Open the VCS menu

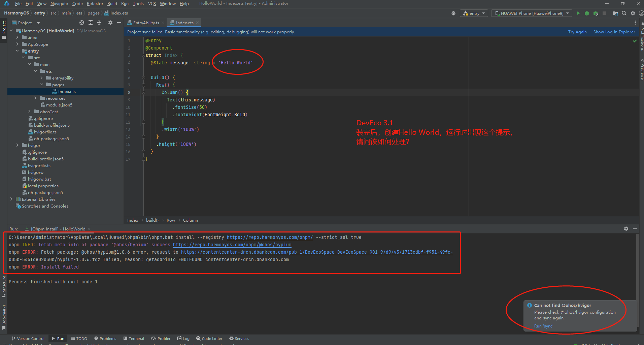(x=152, y=3)
